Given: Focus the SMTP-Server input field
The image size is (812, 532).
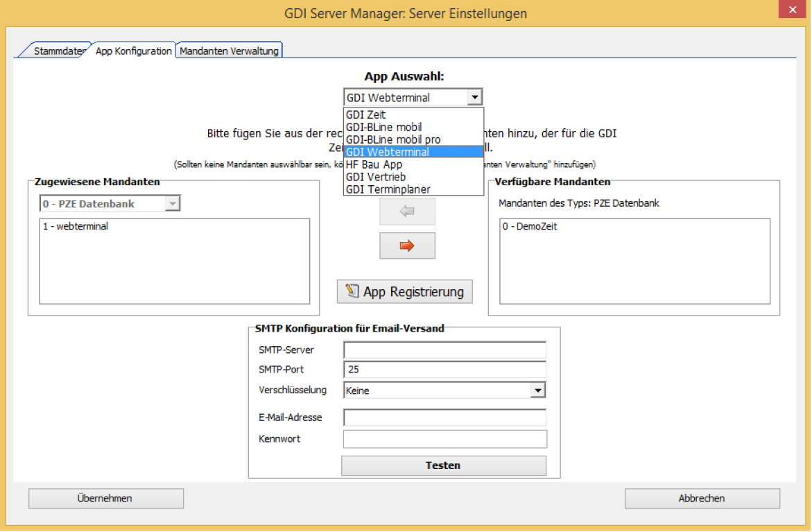Looking at the screenshot, I should pyautogui.click(x=444, y=350).
